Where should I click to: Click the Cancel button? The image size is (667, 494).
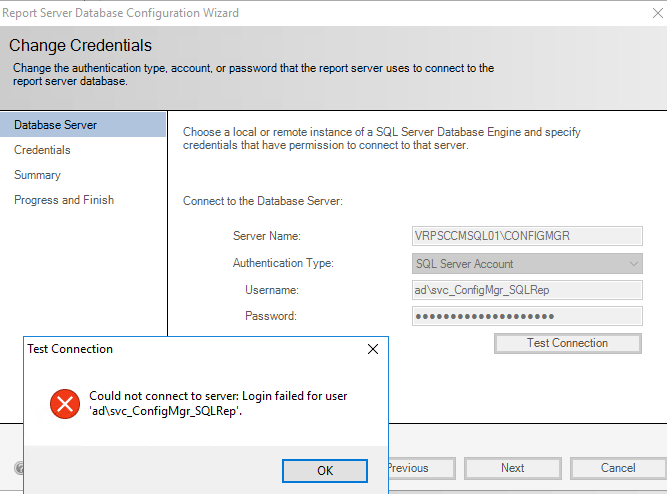coord(618,468)
